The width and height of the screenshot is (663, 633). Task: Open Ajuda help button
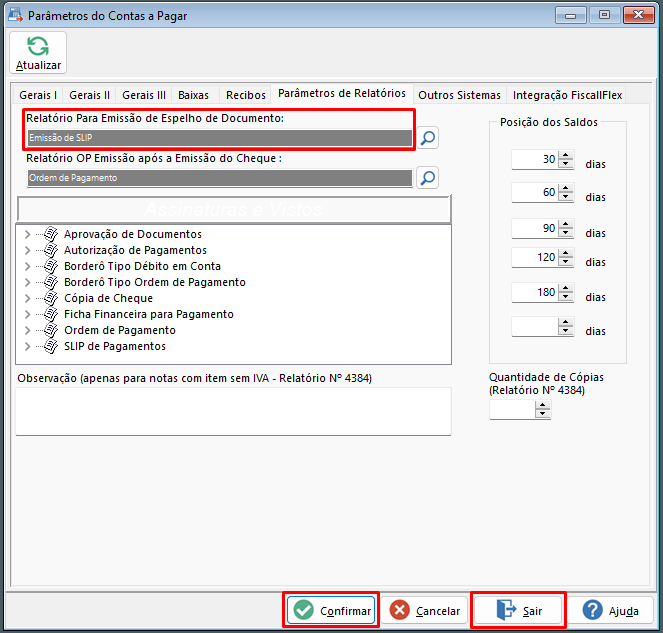(x=610, y=611)
